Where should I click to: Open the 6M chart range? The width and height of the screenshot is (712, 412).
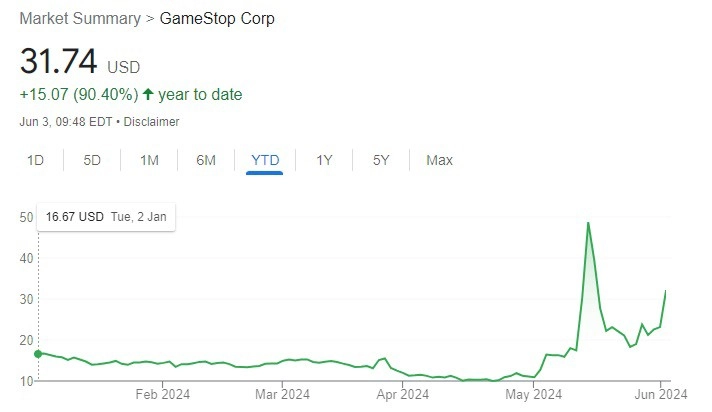click(x=206, y=160)
